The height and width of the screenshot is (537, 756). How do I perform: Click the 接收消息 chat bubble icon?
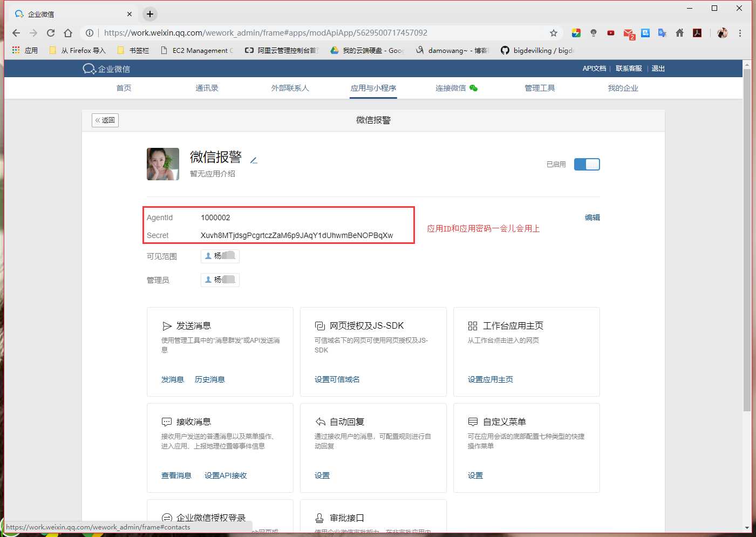point(167,422)
